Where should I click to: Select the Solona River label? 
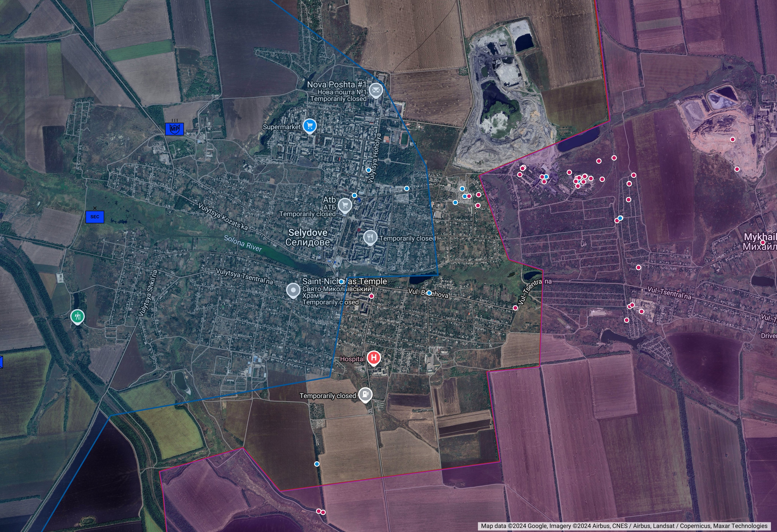coord(243,244)
